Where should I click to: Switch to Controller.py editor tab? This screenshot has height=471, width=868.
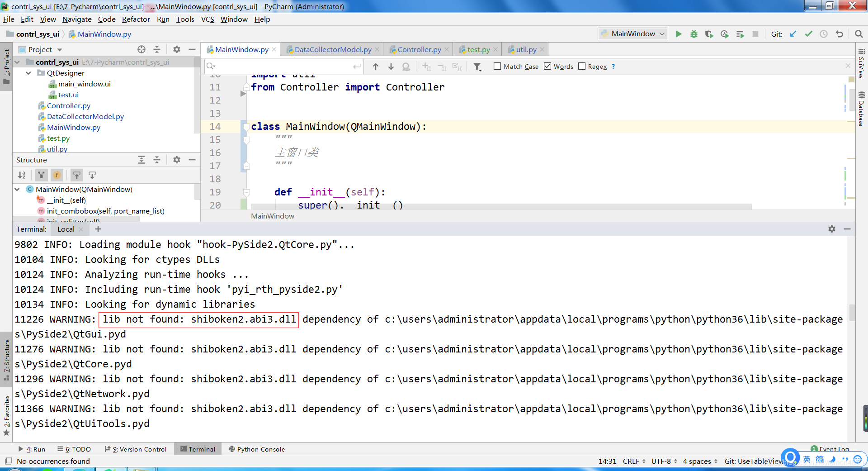pyautogui.click(x=419, y=49)
